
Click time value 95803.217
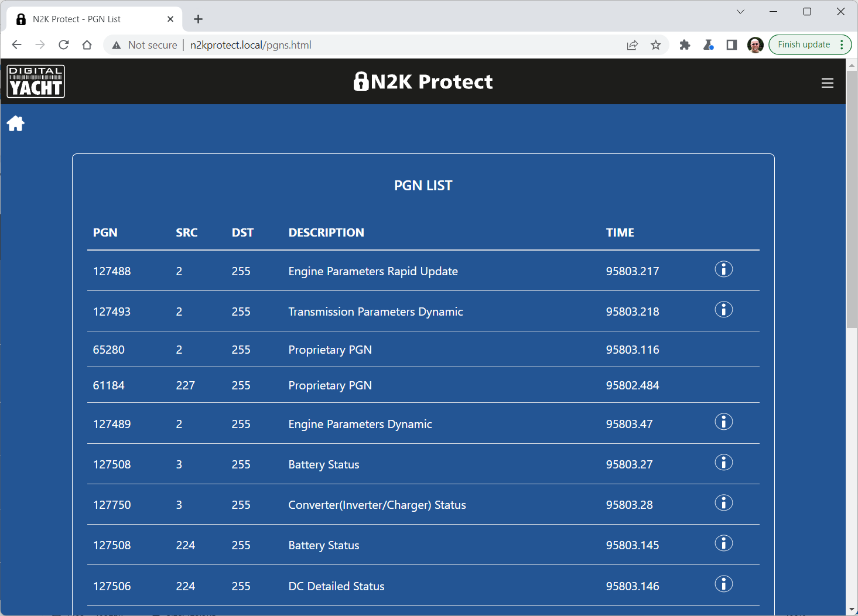[633, 271]
